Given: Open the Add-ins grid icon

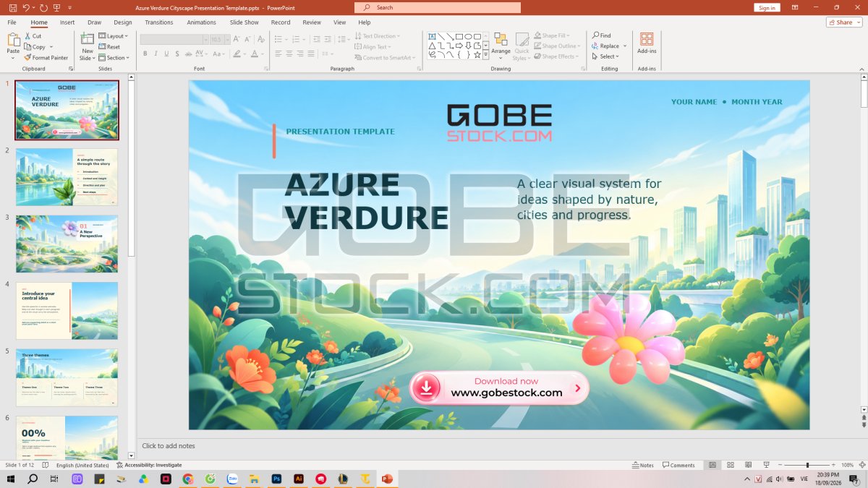Looking at the screenshot, I should coord(647,39).
